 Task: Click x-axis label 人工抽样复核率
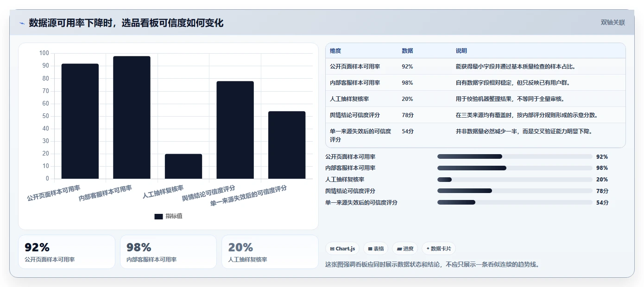(163, 192)
